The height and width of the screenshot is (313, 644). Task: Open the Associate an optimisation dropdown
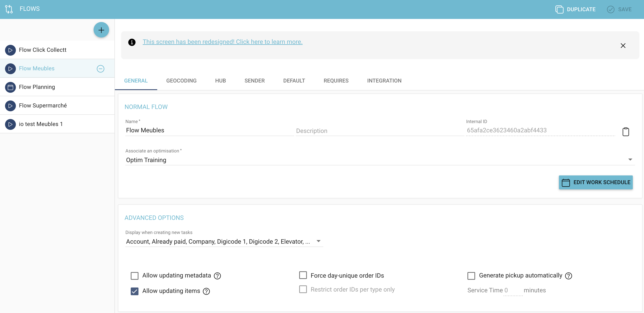(x=380, y=160)
